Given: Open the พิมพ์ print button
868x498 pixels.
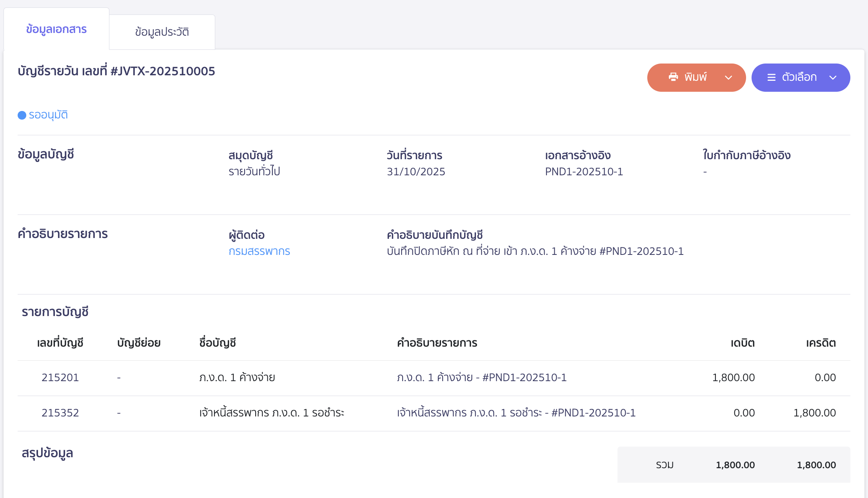Looking at the screenshot, I should tap(696, 77).
